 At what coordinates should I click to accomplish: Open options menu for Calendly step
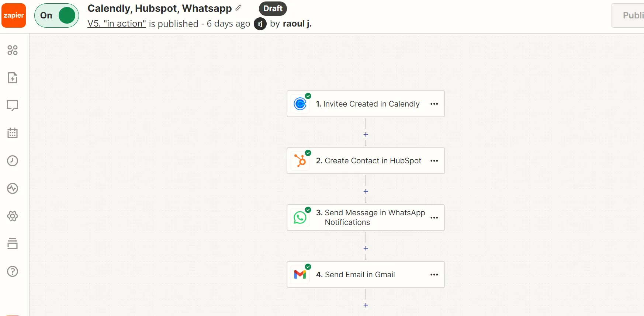click(434, 104)
